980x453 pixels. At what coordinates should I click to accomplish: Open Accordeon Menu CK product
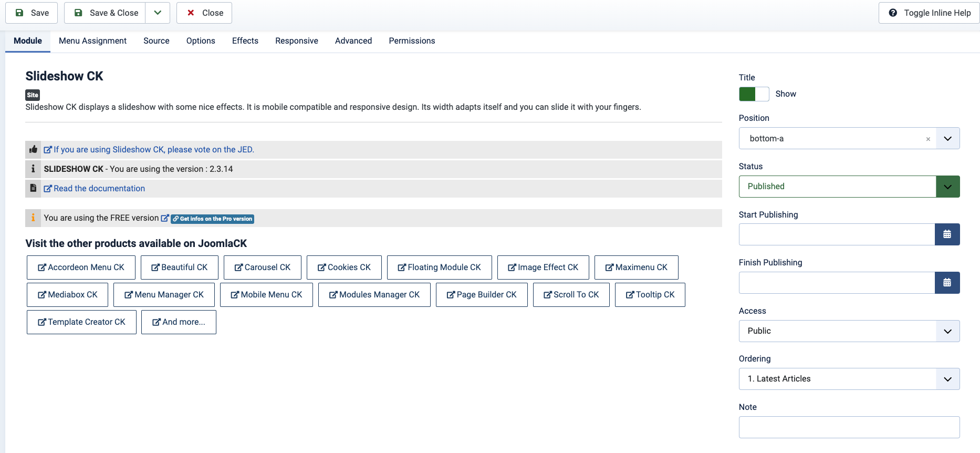[x=81, y=267]
